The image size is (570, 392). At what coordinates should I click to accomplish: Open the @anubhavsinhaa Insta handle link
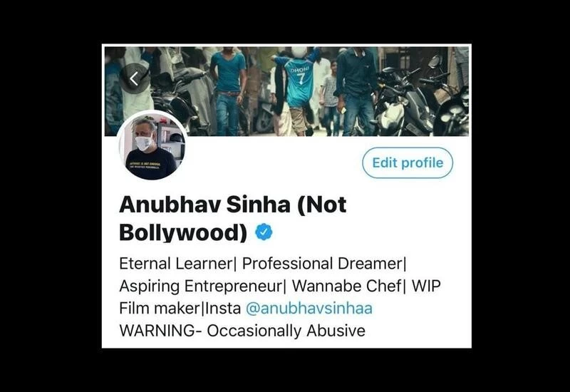point(309,309)
